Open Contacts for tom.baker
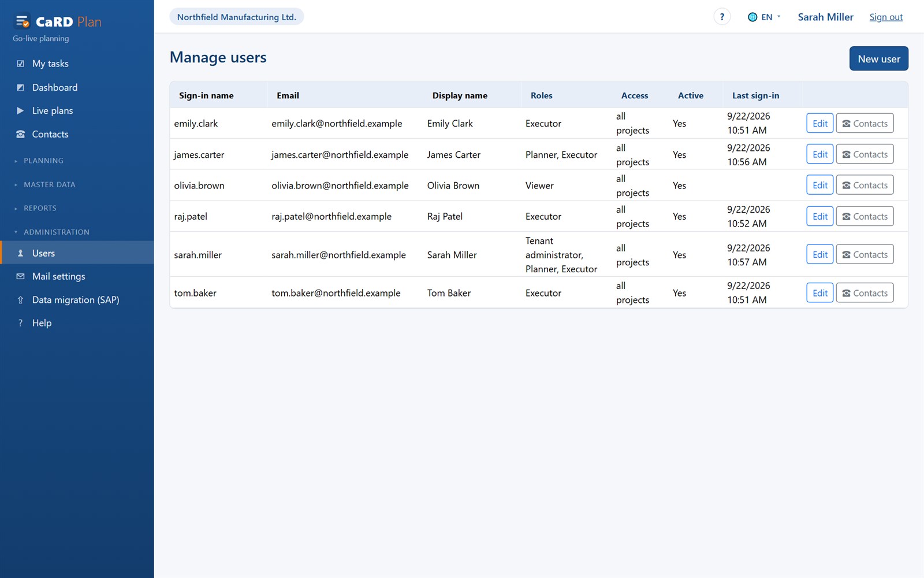Image resolution: width=924 pixels, height=578 pixels. pyautogui.click(x=865, y=293)
